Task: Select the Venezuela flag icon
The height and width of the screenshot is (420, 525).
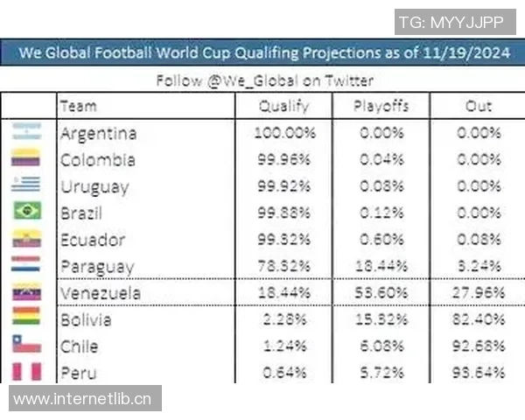Action: pyautogui.click(x=26, y=292)
